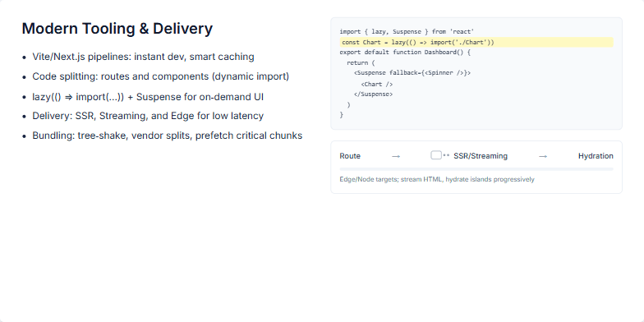Click the 'return (' code line
The height and width of the screenshot is (322, 644).
pos(361,63)
